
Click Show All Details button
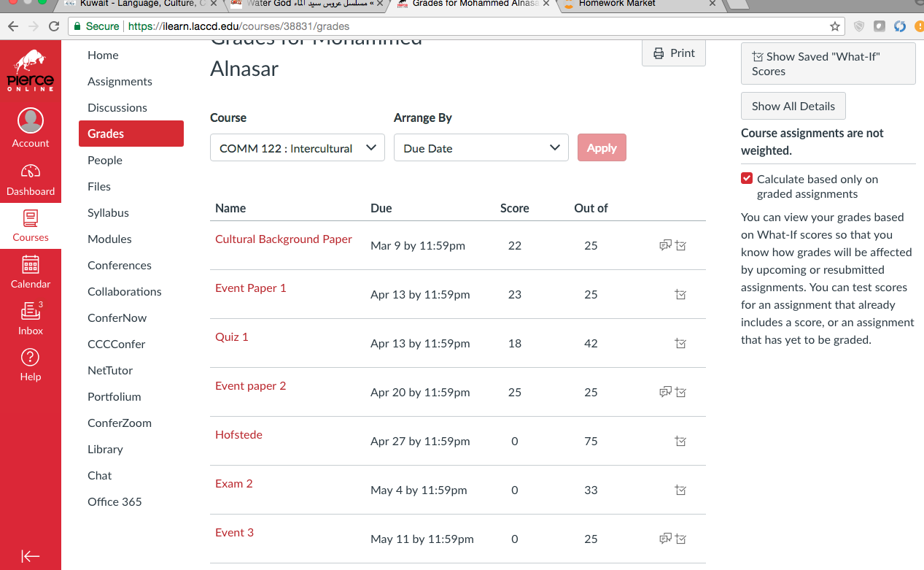(x=793, y=106)
